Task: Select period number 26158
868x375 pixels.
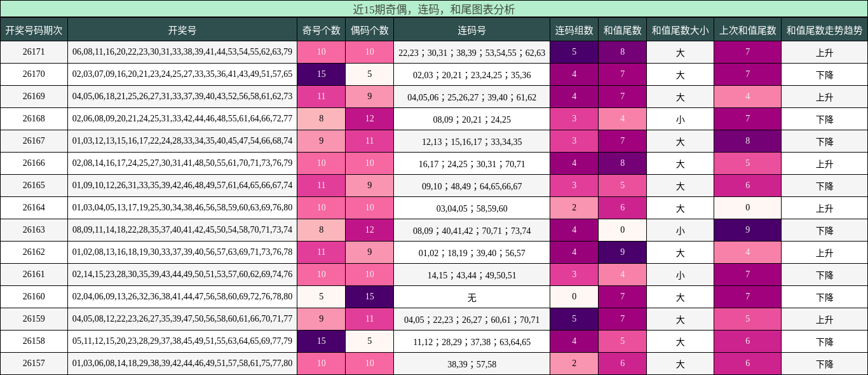Action: point(34,341)
